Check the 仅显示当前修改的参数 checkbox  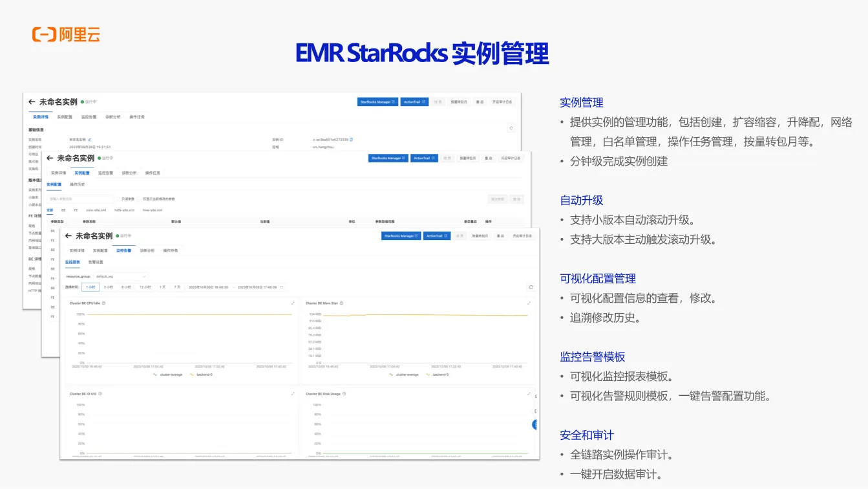[x=139, y=199]
